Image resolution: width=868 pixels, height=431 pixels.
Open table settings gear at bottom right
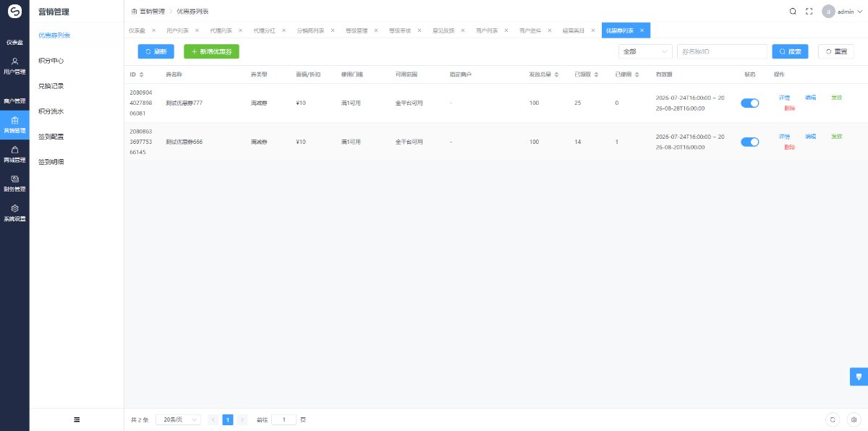(x=854, y=419)
